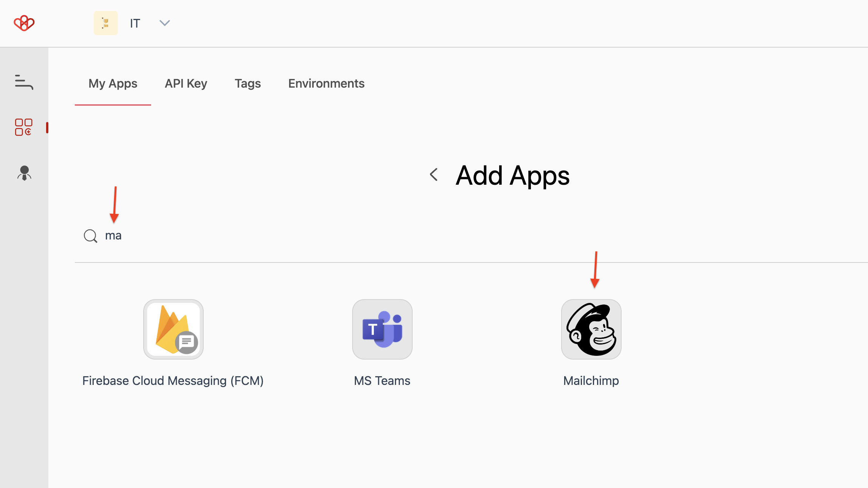
Task: Clear the search text in filter box
Action: 114,235
